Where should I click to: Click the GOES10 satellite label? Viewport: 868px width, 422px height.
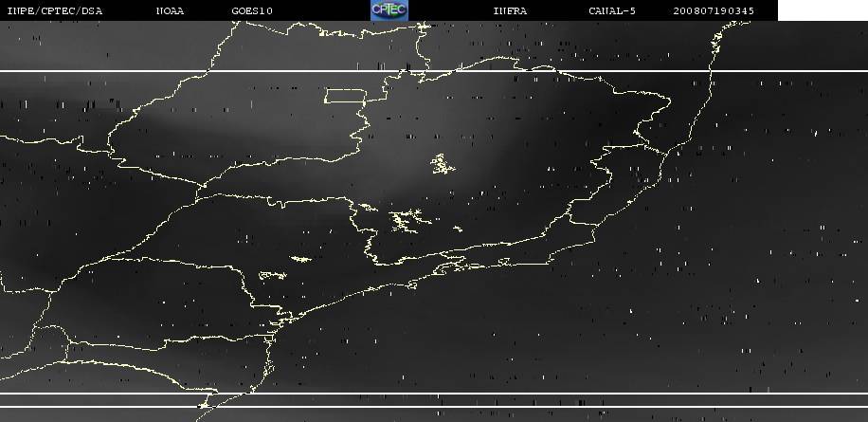pyautogui.click(x=252, y=11)
